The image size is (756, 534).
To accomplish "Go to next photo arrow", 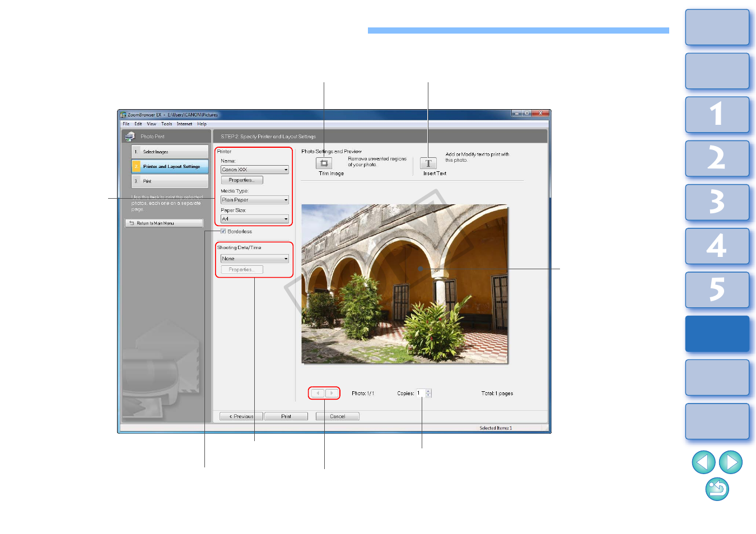I will tap(332, 393).
